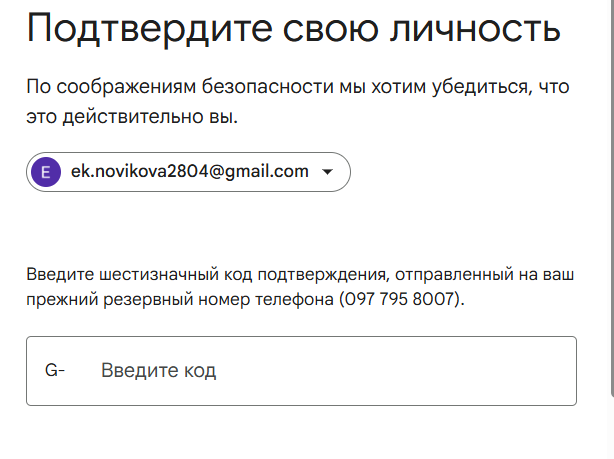Click the purple "E" account avatar
Viewport: 614px width, 459px height.
click(x=46, y=171)
